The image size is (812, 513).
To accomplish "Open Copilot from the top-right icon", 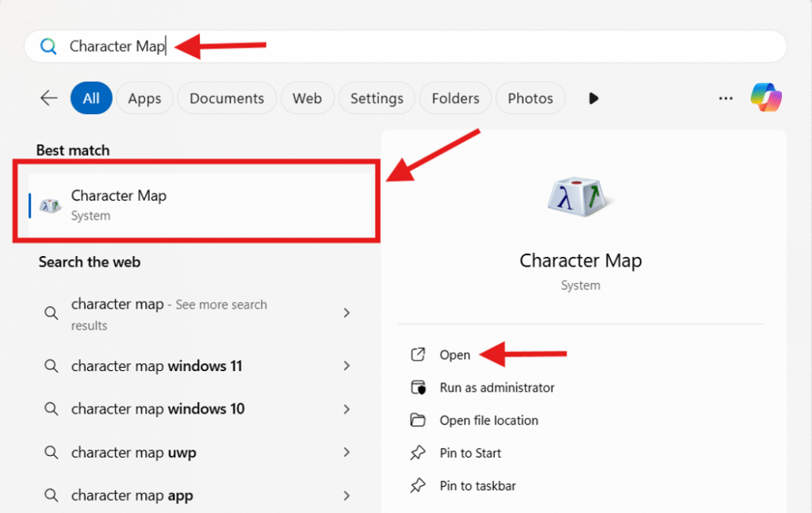I will (x=766, y=98).
